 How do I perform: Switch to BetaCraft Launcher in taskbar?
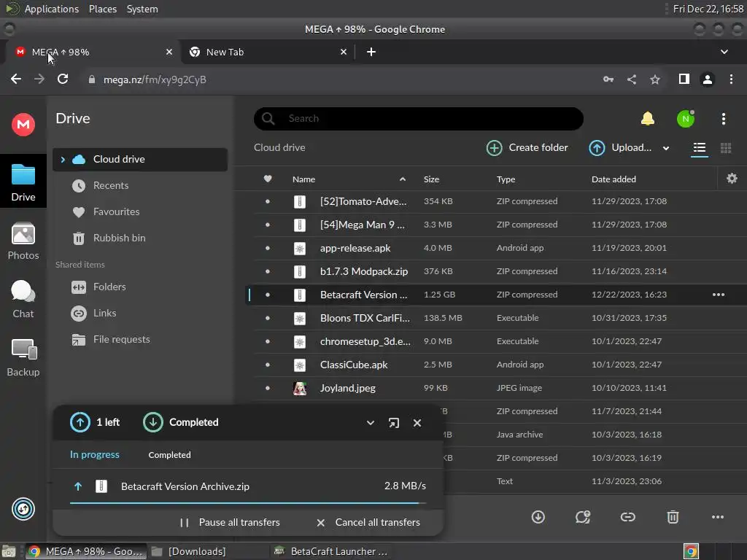point(333,551)
